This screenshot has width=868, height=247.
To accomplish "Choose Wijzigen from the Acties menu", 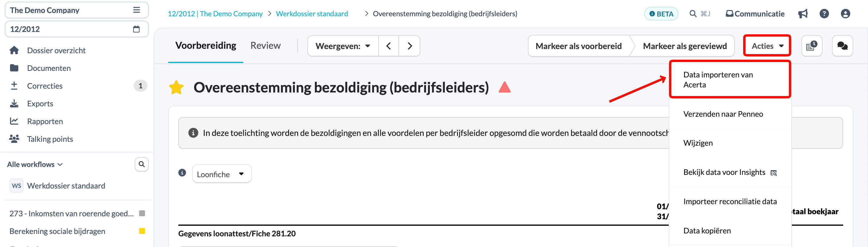I will pyautogui.click(x=730, y=143).
